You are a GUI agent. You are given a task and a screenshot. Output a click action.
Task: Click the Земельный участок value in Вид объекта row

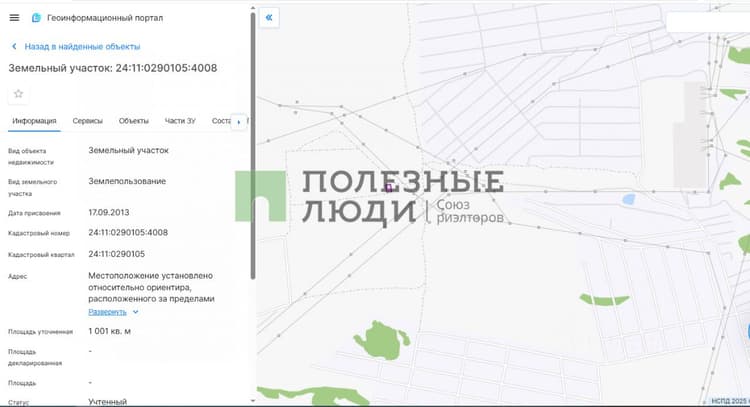128,150
